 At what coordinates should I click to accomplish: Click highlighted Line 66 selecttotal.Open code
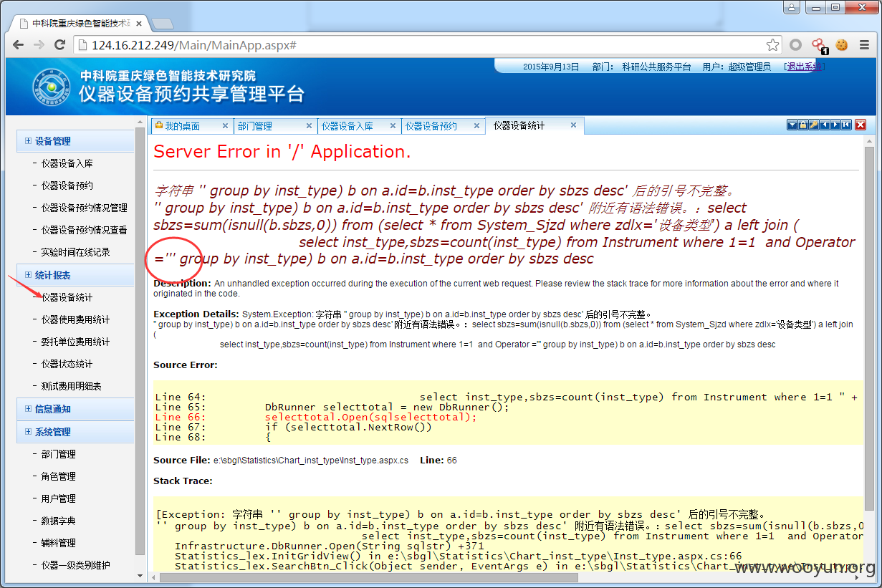tap(316, 417)
